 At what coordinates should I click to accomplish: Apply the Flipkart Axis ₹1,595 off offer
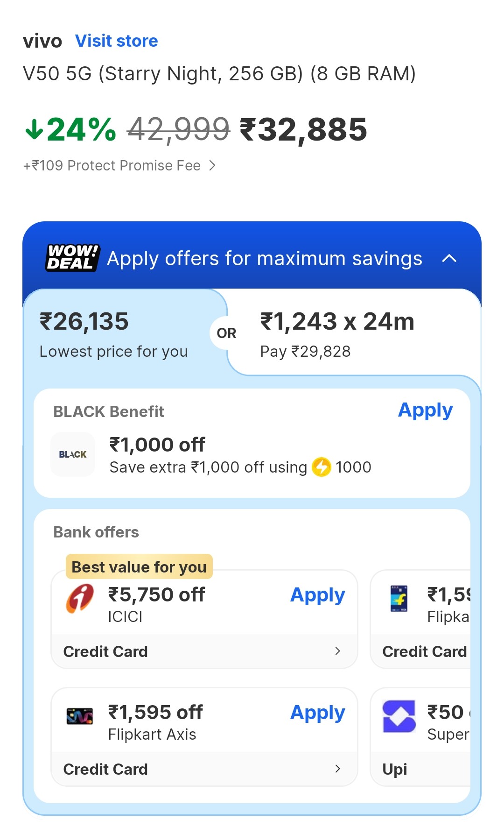[317, 713]
